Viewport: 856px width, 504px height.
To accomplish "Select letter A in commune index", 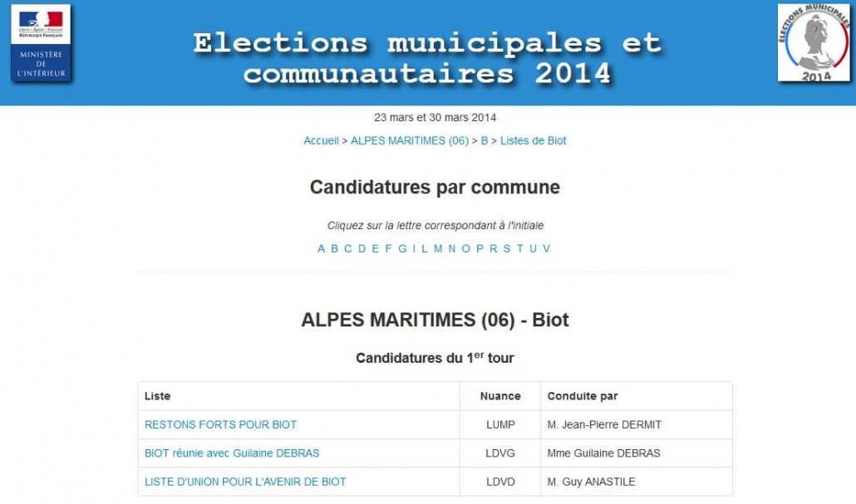I will (321, 249).
